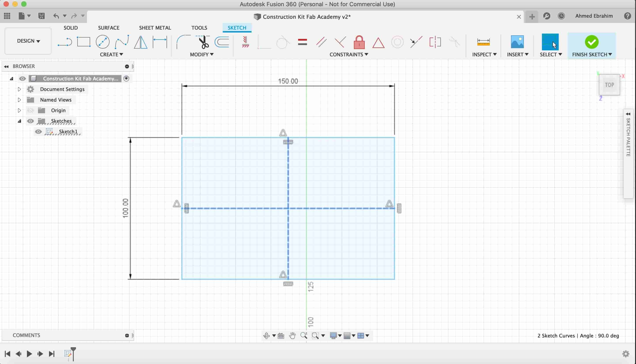The image size is (636, 364).
Task: Click the Undo arrow
Action: click(x=56, y=16)
